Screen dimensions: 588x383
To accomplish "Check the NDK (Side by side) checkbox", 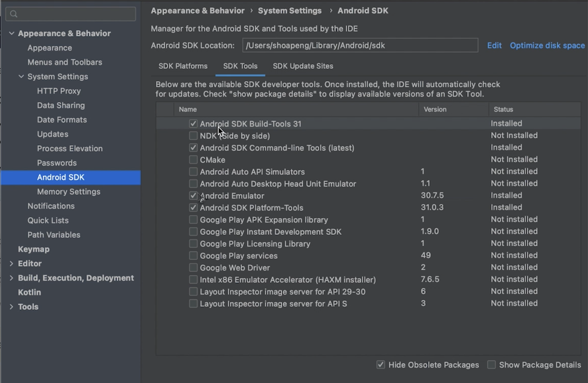I will [193, 135].
